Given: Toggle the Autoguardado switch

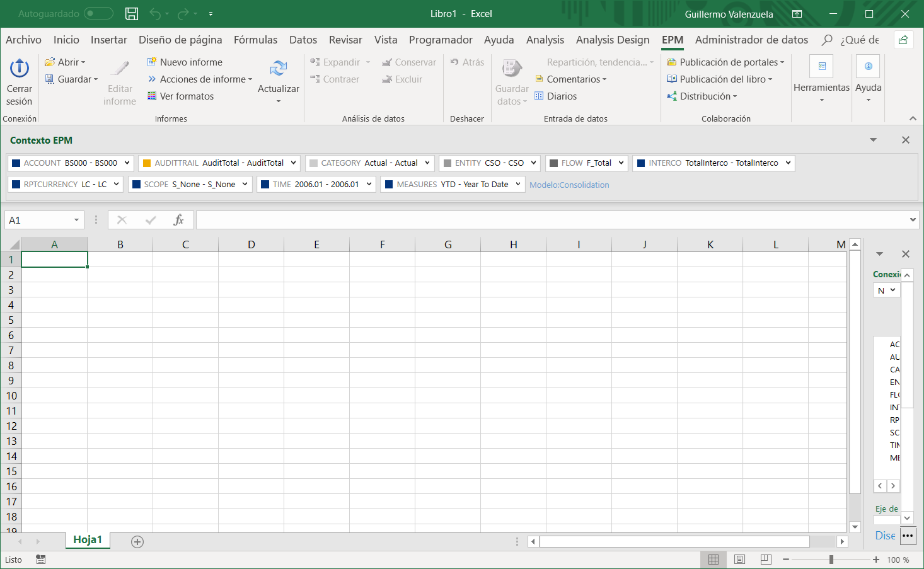Looking at the screenshot, I should [98, 14].
